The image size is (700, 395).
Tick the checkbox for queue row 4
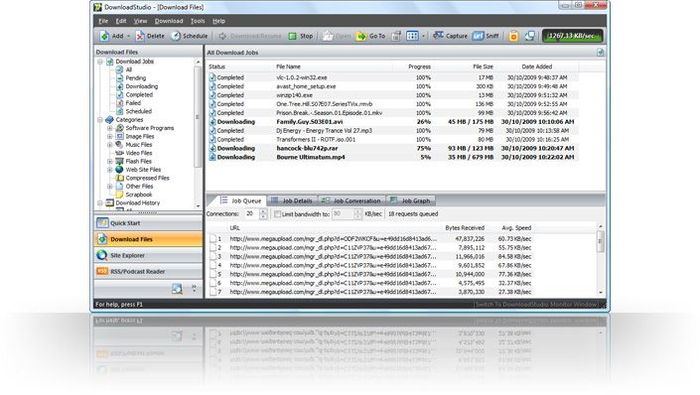coord(213,265)
